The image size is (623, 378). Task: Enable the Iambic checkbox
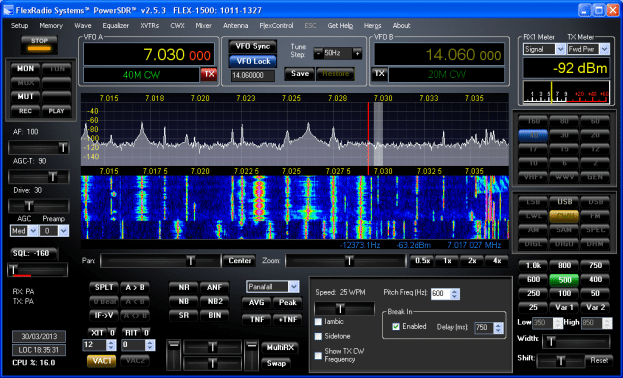[x=318, y=322]
